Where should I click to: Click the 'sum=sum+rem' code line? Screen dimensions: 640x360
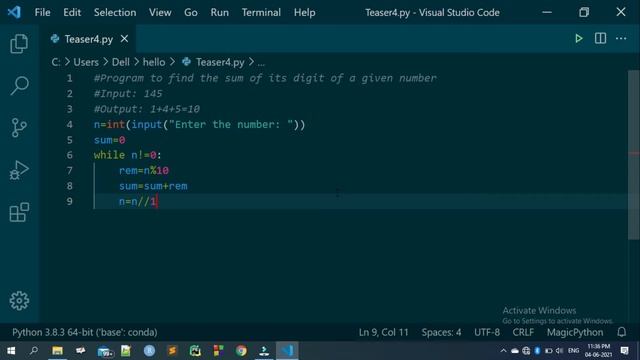click(x=153, y=186)
